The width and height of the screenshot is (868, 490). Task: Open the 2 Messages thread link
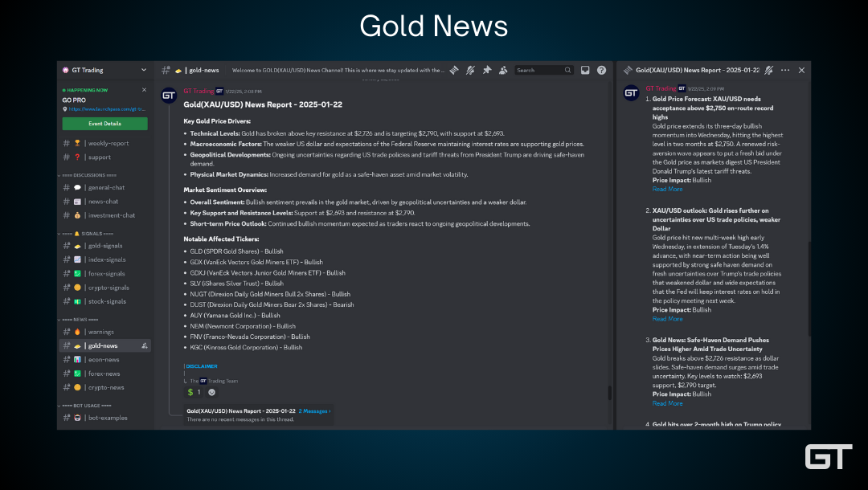coord(314,411)
